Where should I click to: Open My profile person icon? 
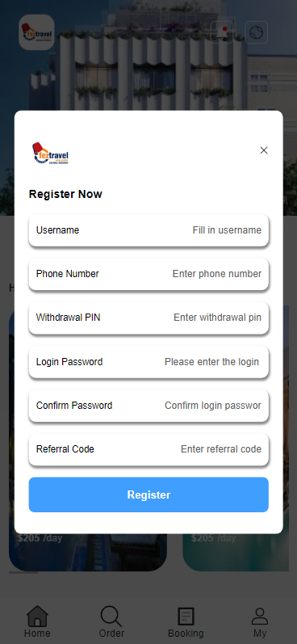pos(260,617)
